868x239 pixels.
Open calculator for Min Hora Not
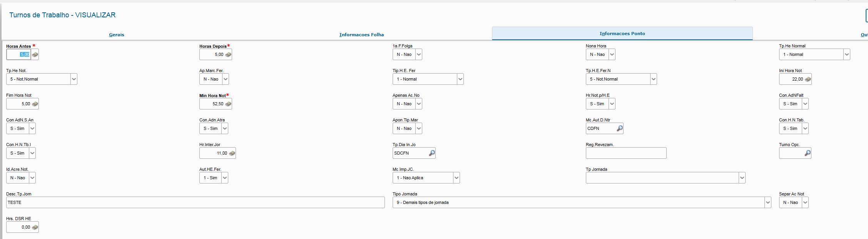point(228,104)
